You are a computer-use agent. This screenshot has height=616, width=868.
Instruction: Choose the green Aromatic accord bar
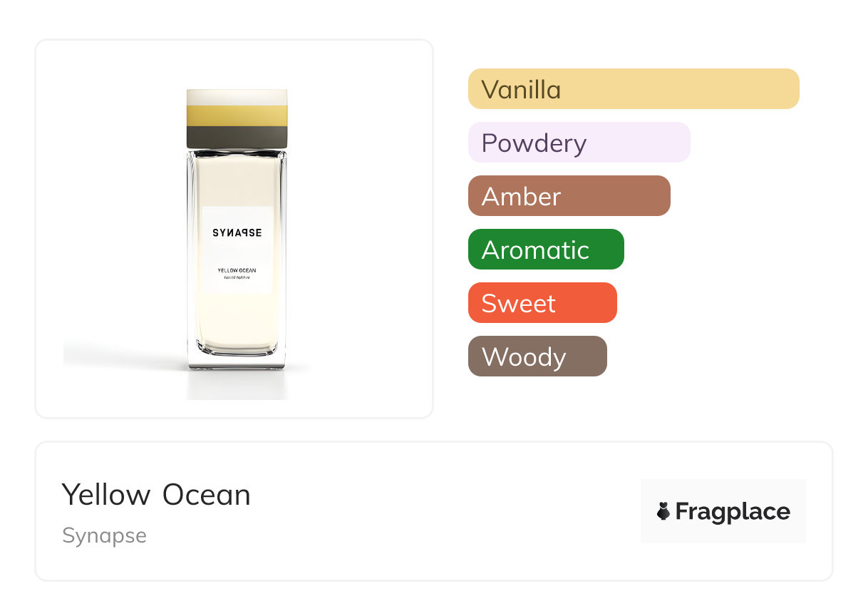(x=545, y=250)
